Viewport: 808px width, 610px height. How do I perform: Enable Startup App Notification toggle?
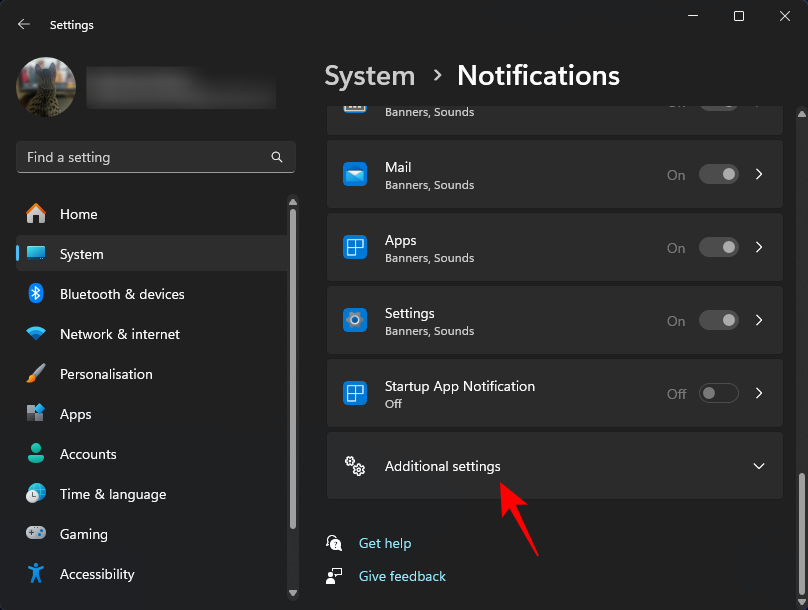[719, 393]
